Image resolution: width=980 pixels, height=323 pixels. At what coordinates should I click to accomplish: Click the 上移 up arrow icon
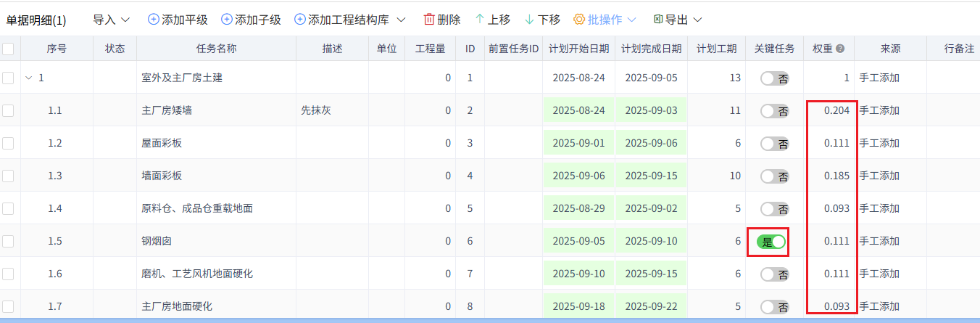(480, 20)
